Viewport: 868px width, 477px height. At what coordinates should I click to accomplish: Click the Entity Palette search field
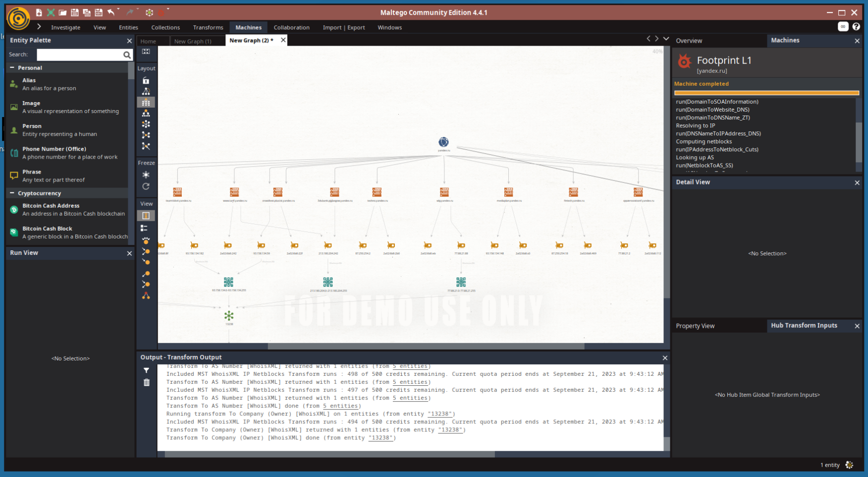(79, 55)
